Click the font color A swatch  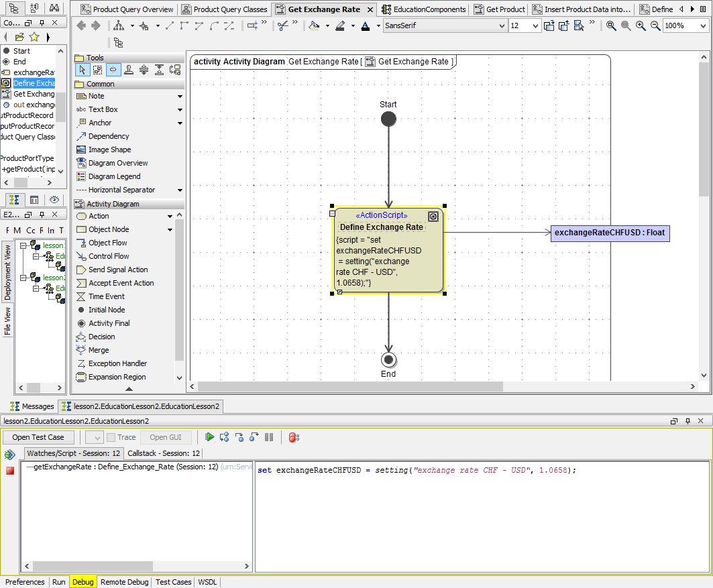(365, 26)
